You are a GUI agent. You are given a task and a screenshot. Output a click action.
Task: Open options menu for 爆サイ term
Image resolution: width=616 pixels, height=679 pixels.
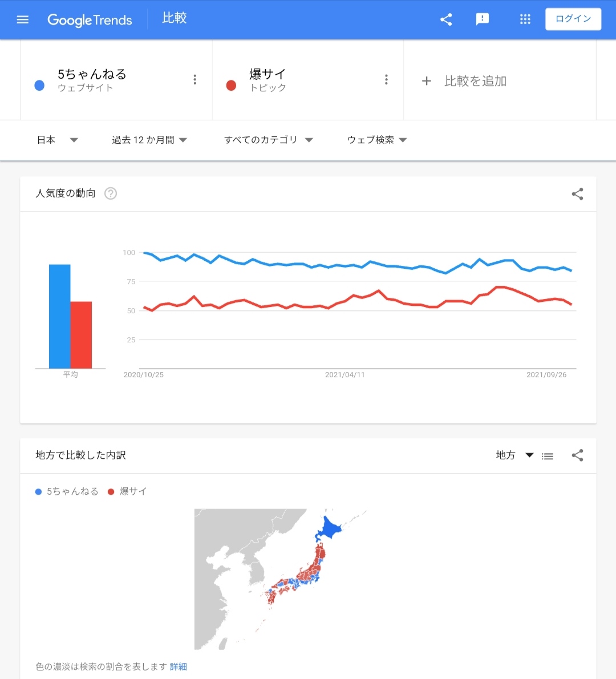click(386, 80)
